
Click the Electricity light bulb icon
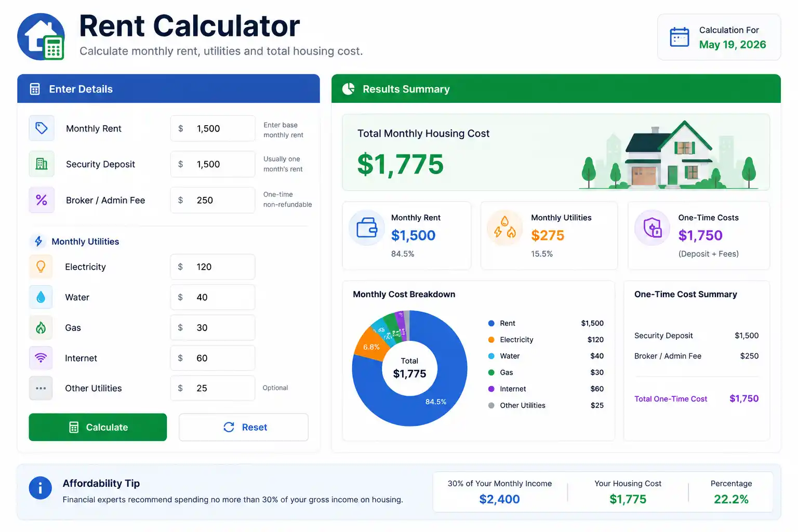tap(41, 267)
